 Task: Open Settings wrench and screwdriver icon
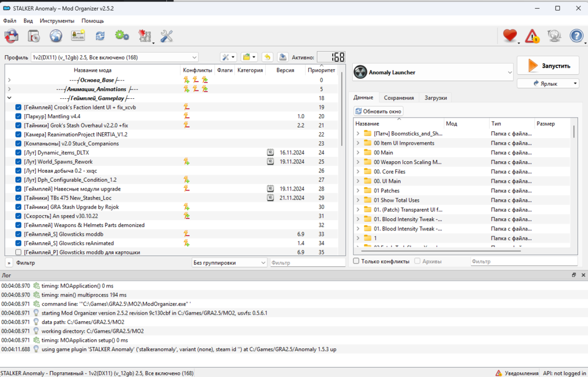tap(166, 36)
